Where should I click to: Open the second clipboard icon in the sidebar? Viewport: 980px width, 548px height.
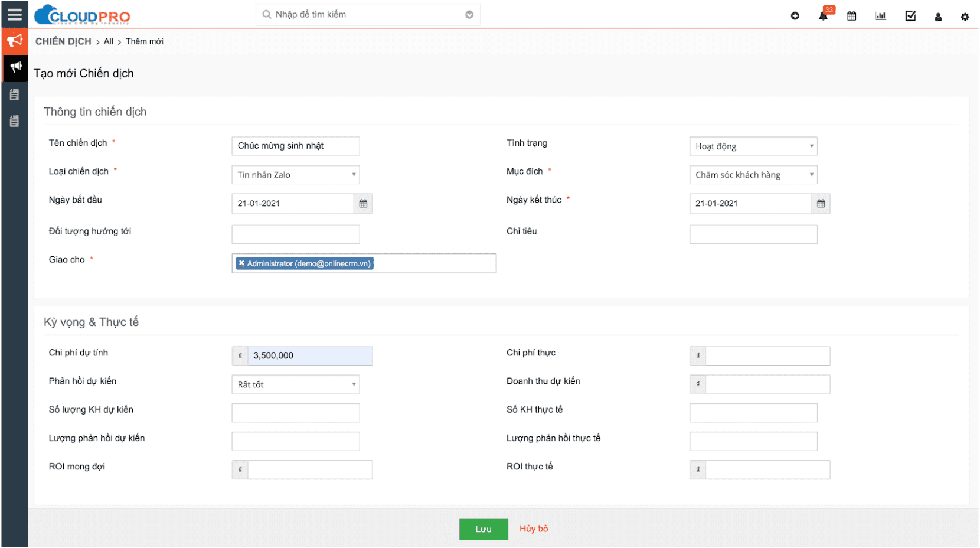click(15, 121)
